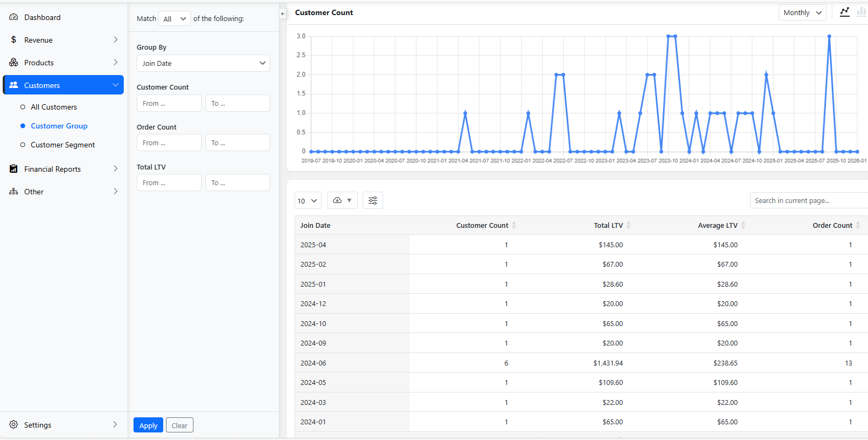
Task: Switch to the bar chart view icon
Action: click(861, 12)
